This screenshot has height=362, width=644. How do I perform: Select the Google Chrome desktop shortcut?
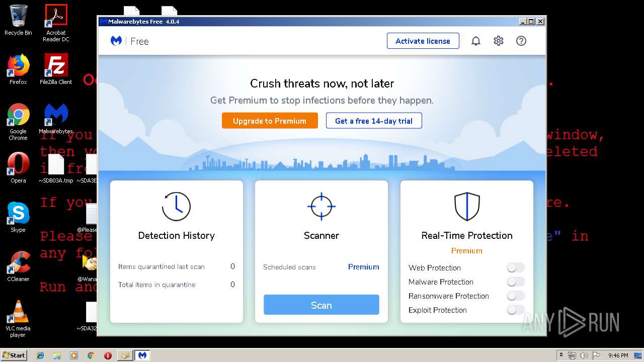tap(18, 122)
